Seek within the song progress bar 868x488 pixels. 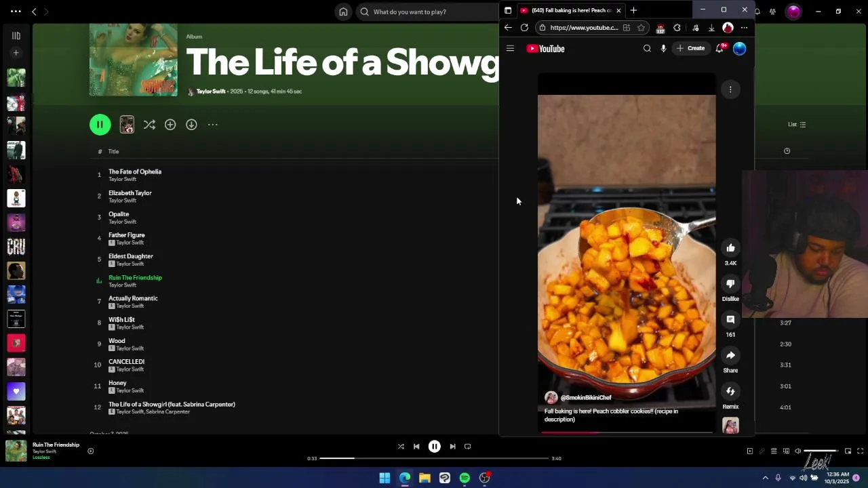[x=434, y=458]
